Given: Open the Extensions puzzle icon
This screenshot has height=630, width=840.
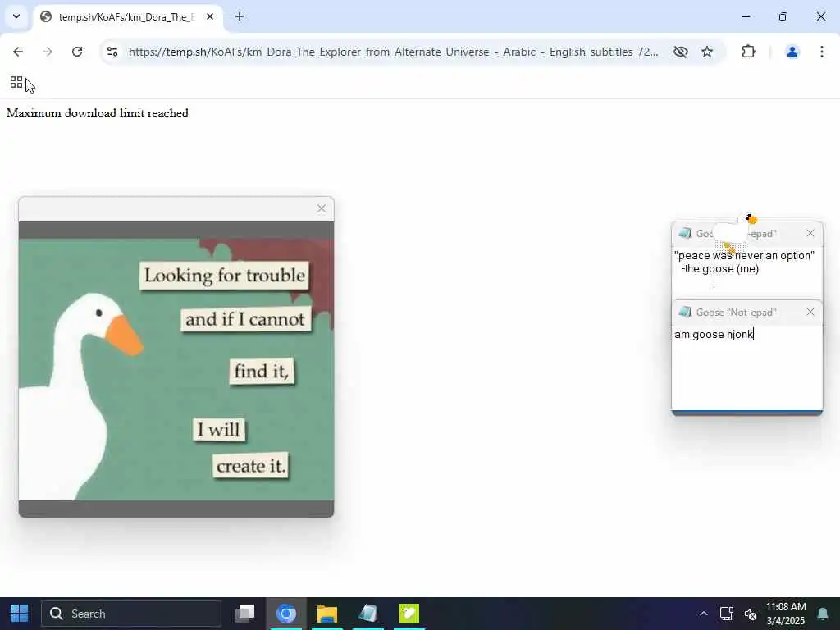Looking at the screenshot, I should click(x=748, y=52).
